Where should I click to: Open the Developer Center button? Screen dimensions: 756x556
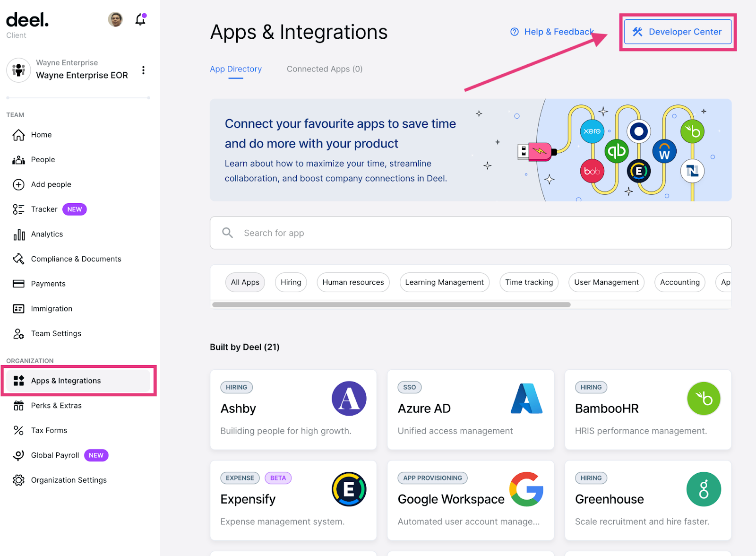678,32
